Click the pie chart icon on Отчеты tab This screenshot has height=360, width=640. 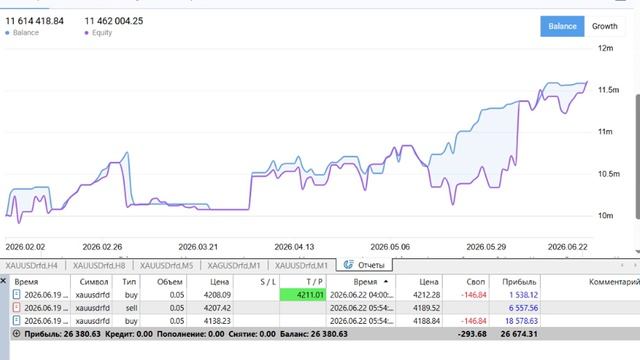tap(348, 265)
